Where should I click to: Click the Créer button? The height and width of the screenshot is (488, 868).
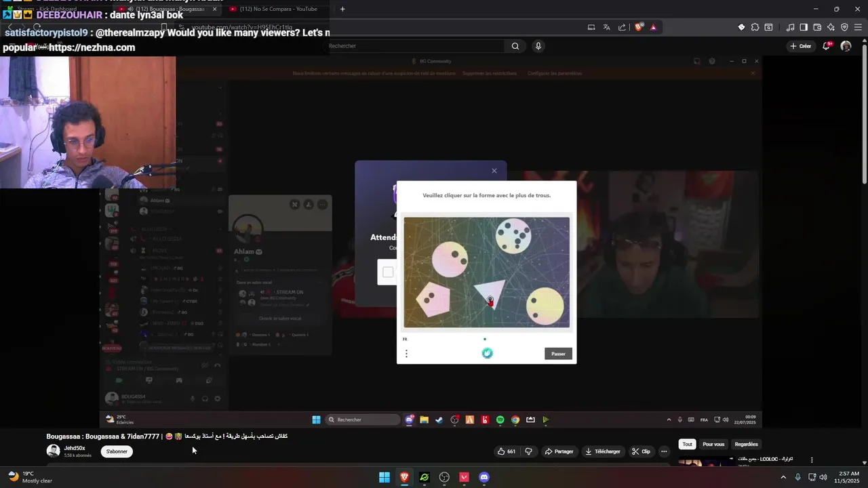click(x=800, y=46)
